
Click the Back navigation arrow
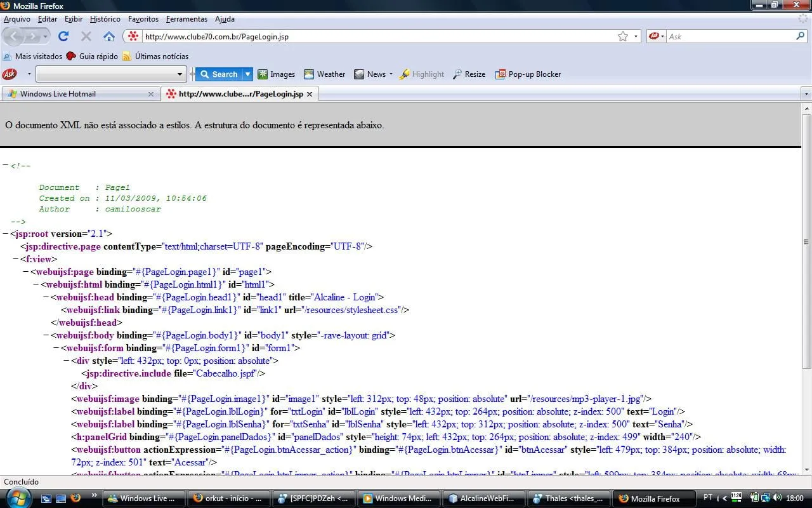(x=14, y=36)
